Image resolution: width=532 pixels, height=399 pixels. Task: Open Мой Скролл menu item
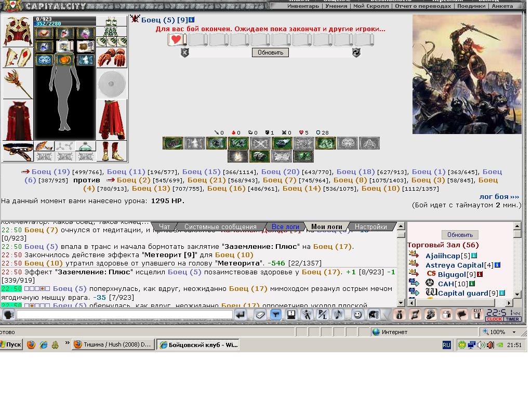371,6
